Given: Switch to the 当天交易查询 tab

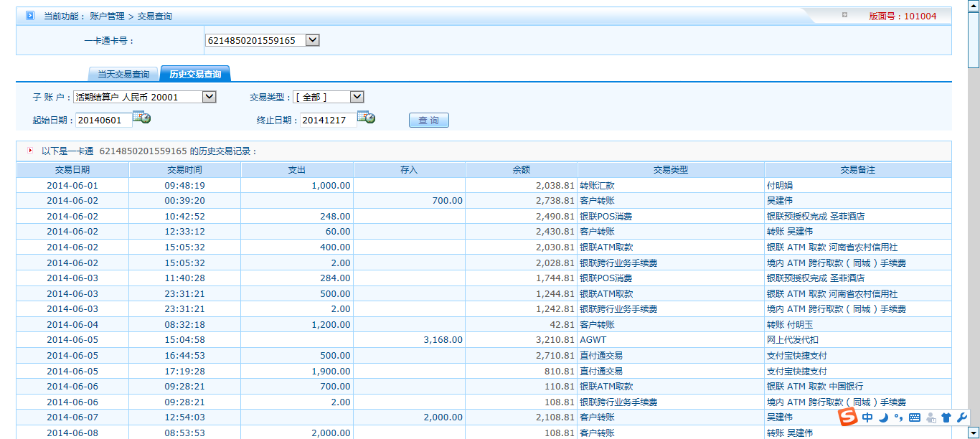Looking at the screenshot, I should (123, 74).
